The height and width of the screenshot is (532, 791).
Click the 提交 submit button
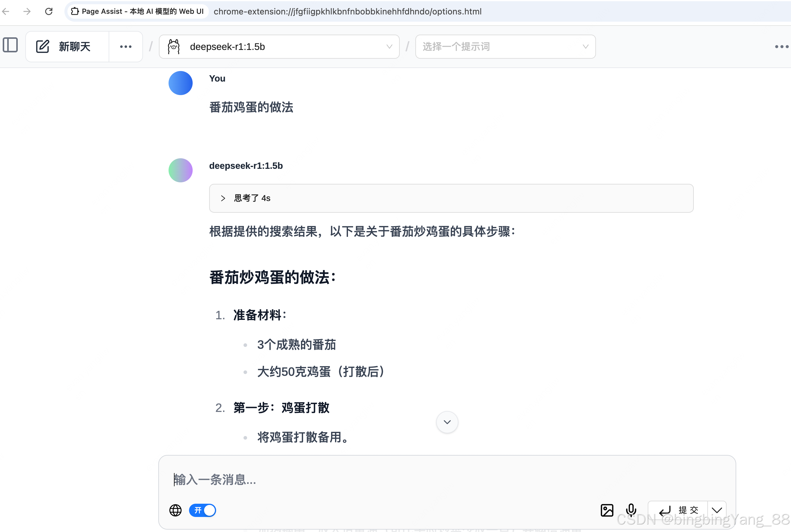click(x=678, y=510)
